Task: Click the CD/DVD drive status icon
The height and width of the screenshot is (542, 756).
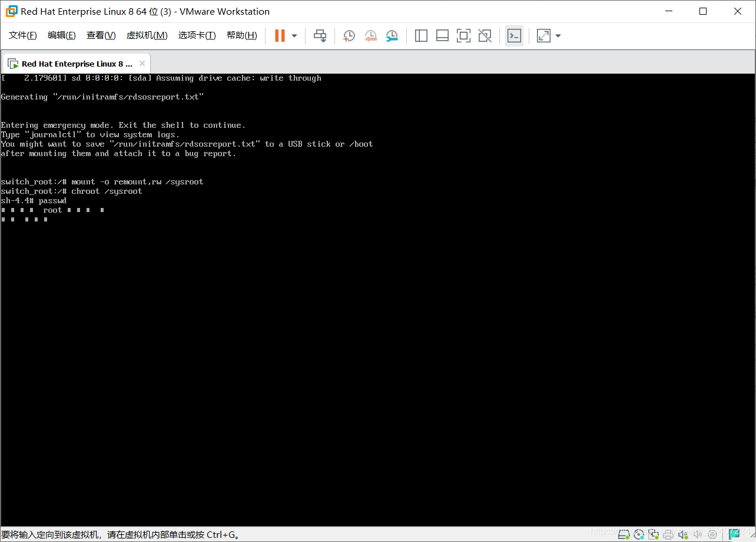Action: point(639,534)
